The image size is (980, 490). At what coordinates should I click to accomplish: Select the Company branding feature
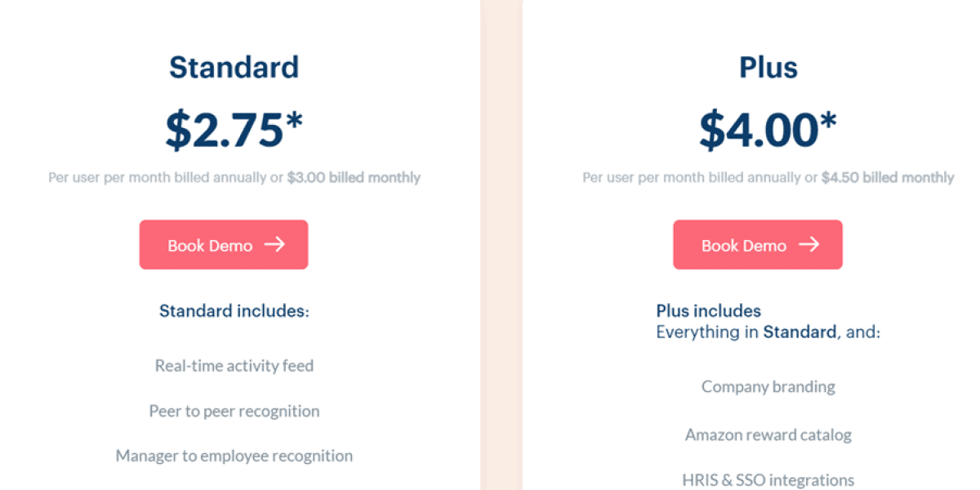768,386
